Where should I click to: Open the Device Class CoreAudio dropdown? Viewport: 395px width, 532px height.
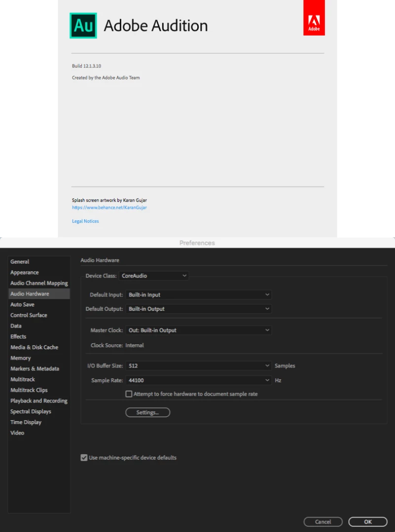tap(154, 276)
